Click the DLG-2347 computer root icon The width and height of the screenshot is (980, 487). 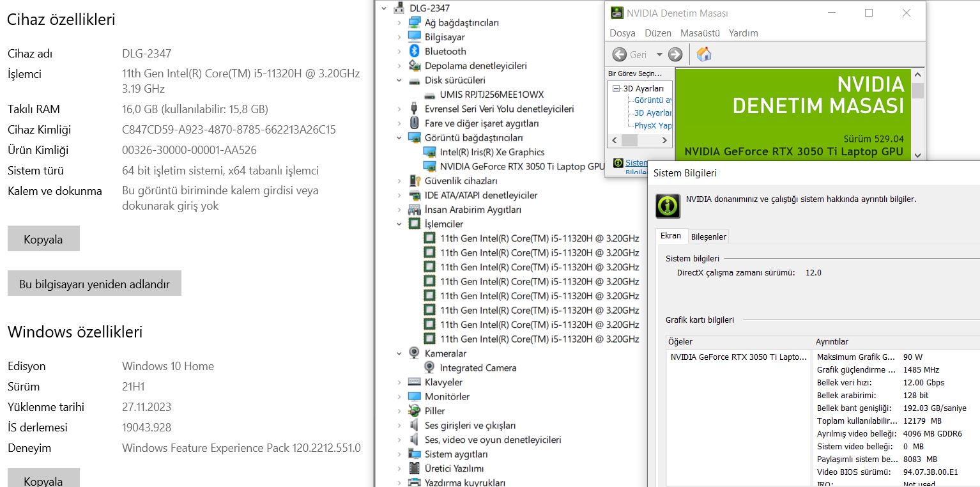(399, 8)
